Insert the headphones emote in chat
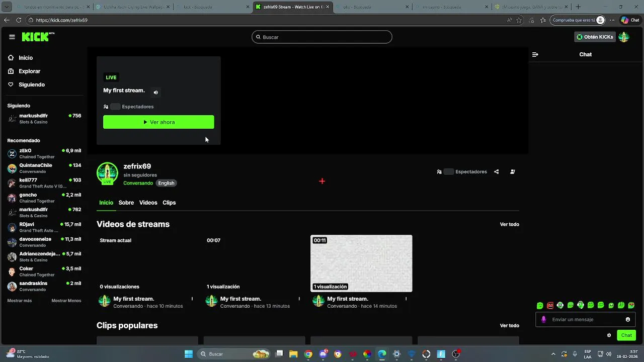Image resolution: width=644 pixels, height=362 pixels. (581, 305)
